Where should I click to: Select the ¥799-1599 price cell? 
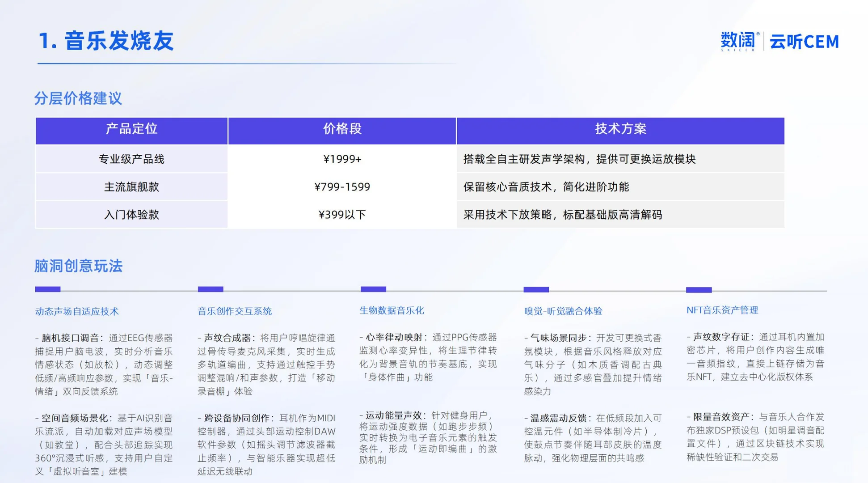point(342,186)
